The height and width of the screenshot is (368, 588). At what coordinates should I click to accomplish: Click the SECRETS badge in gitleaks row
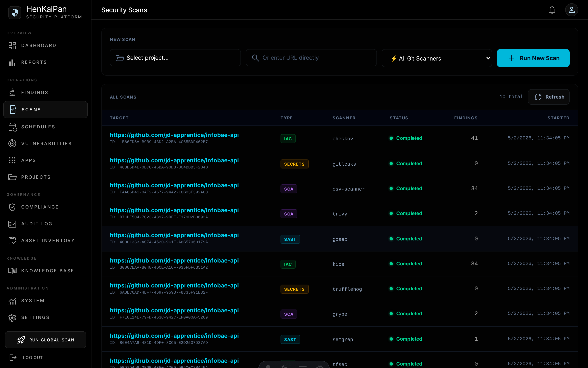[x=294, y=164]
